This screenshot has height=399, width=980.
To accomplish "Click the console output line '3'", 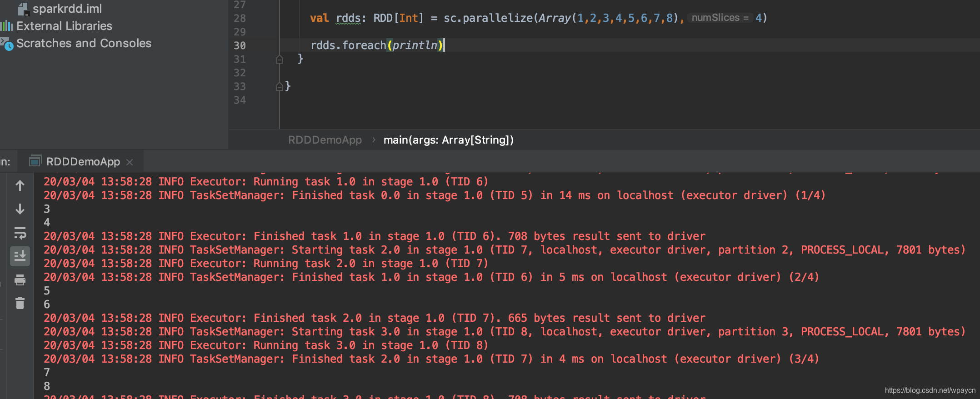I will pos(47,209).
